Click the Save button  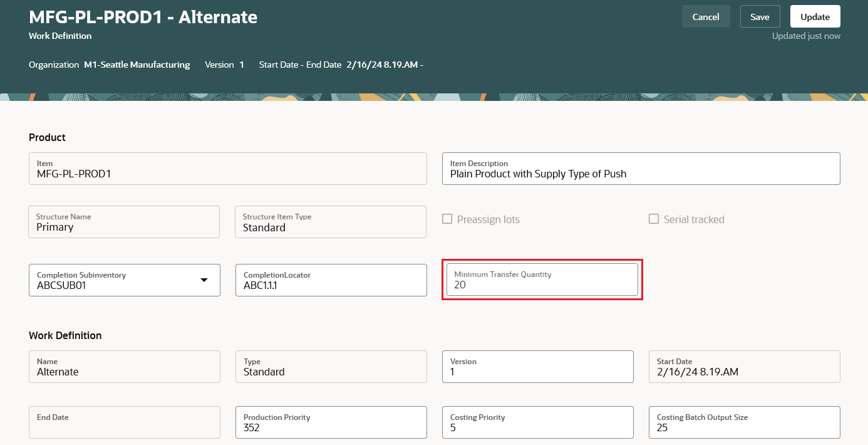click(760, 17)
